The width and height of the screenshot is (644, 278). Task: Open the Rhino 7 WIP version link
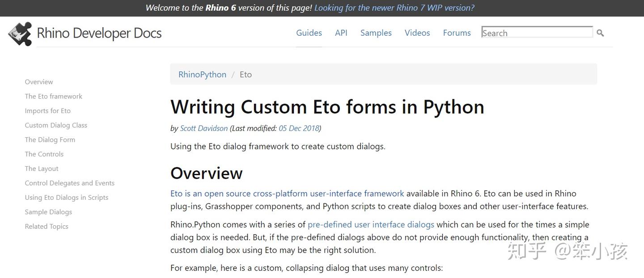[x=394, y=8]
